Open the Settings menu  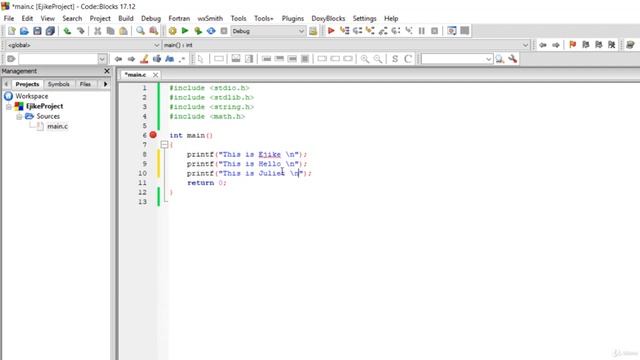[364, 18]
